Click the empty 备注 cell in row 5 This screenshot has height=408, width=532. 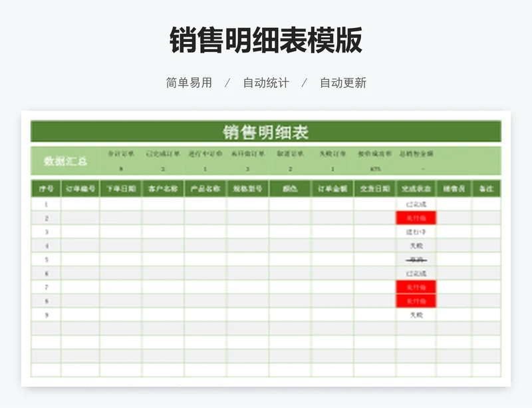(486, 260)
